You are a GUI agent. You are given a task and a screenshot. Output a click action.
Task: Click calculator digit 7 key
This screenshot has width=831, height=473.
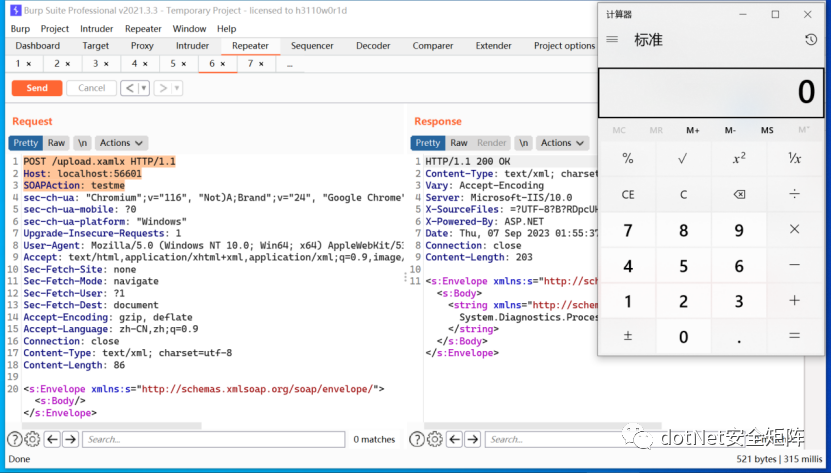tap(627, 230)
